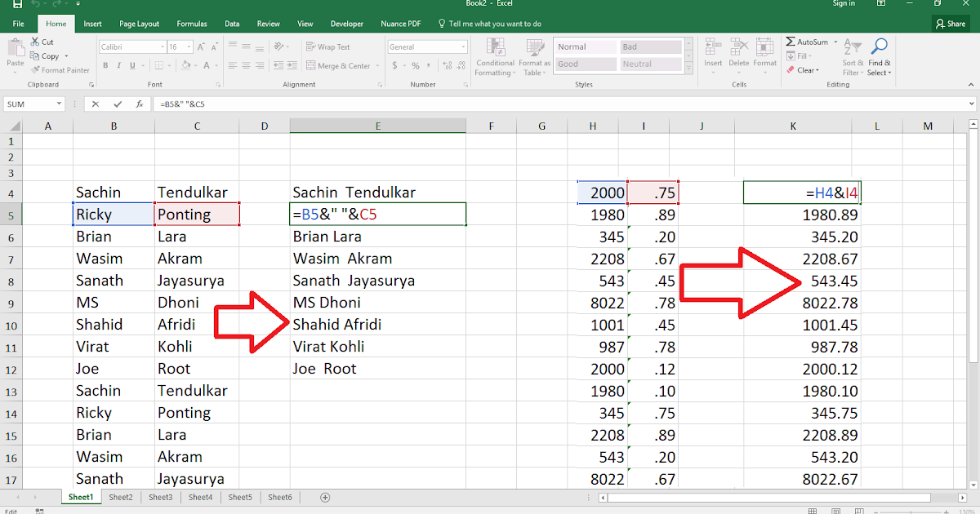
Task: Add a new sheet with plus button
Action: click(325, 497)
